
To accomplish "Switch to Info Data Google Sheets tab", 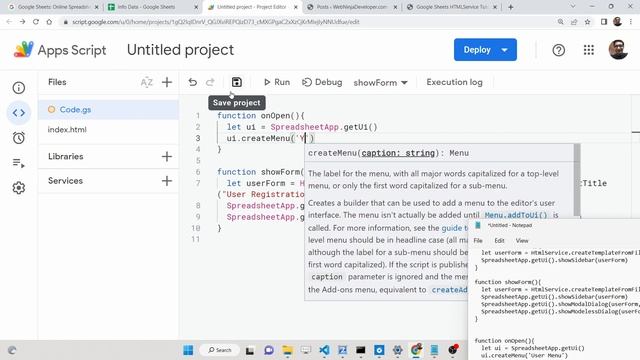I will [x=152, y=7].
